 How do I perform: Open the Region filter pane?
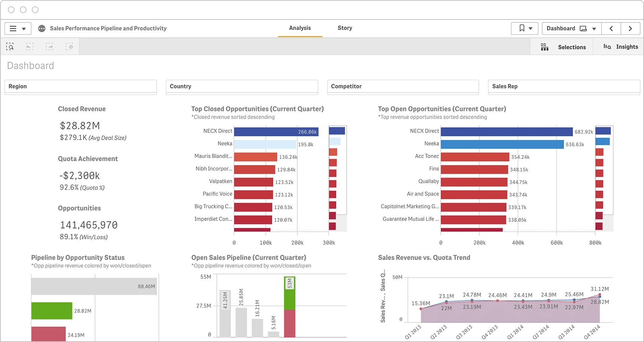coord(80,86)
